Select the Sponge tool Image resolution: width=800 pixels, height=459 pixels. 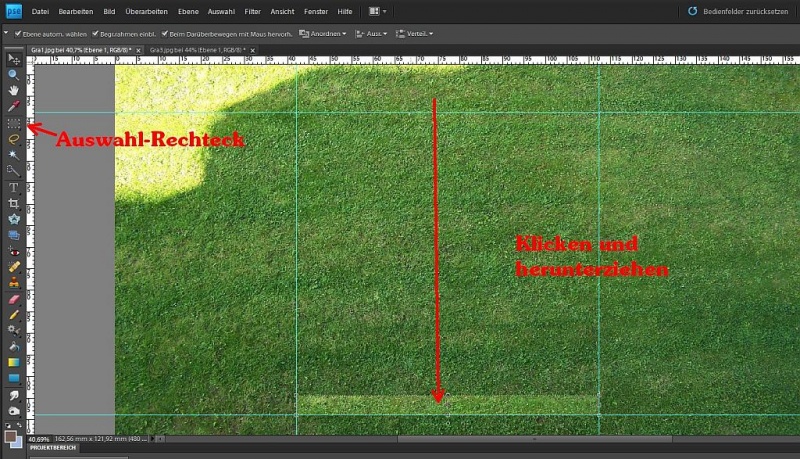14,411
